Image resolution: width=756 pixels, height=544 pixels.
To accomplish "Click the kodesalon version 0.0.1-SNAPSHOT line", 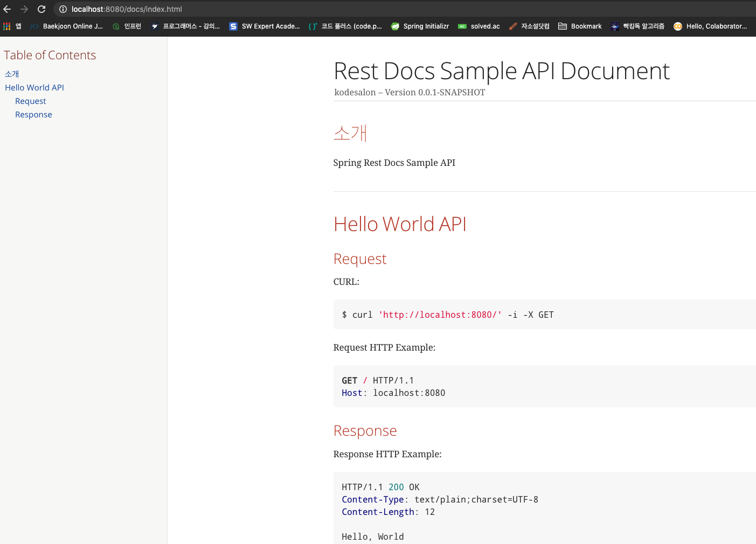I will (410, 92).
